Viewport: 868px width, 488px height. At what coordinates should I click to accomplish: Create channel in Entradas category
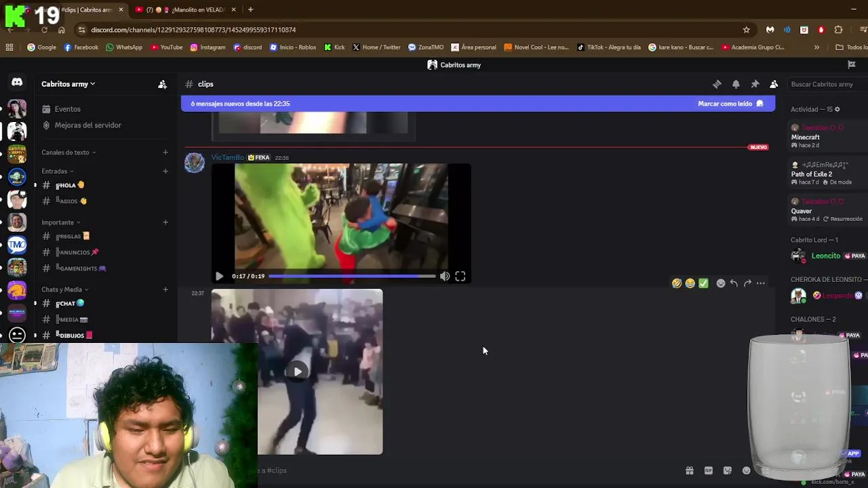165,171
